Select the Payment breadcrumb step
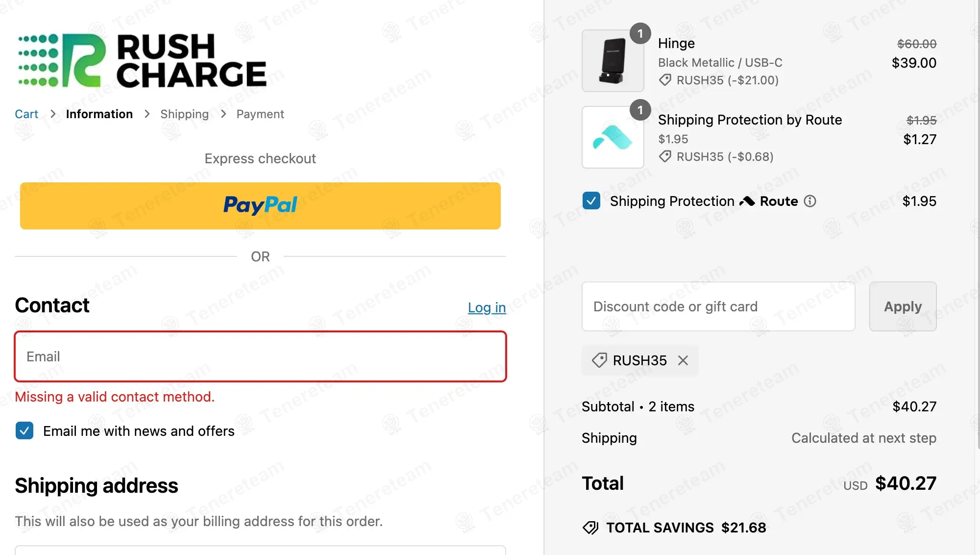980x555 pixels. (x=260, y=114)
